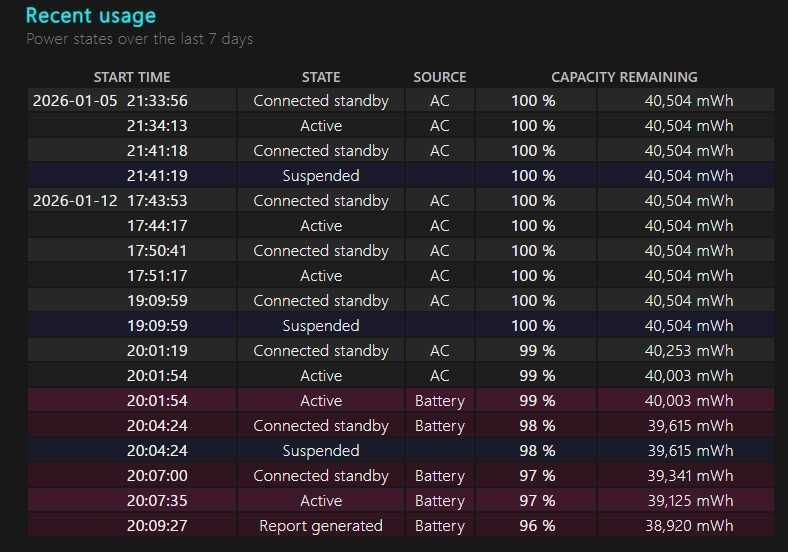Select the 21:34:13 start time cell
Viewport: 788px width, 552px height.
tap(157, 126)
